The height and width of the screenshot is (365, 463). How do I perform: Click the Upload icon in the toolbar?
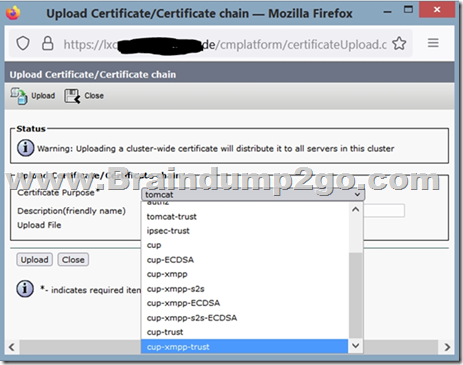click(18, 96)
